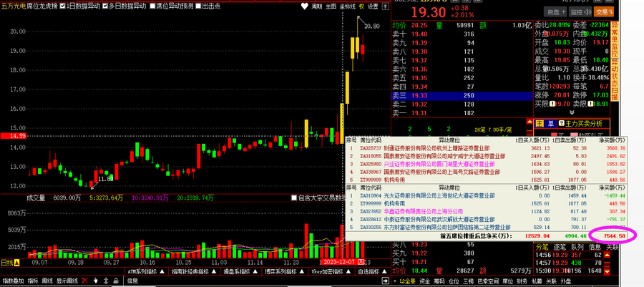Select the 资金 bottom tab
Screen dimensions: 644x287
click(424, 281)
